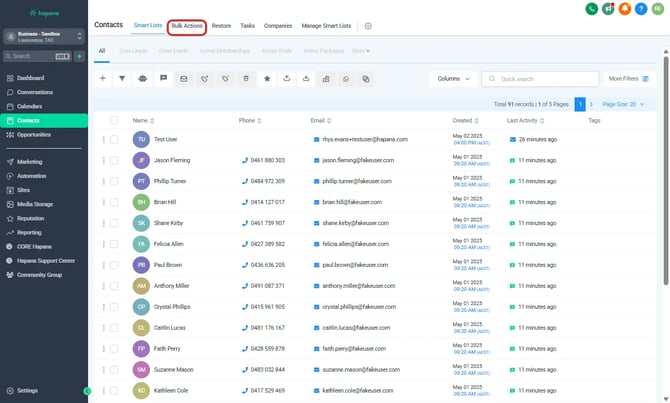
Task: Select the checkbox beside Paul Brown
Action: 114,265
